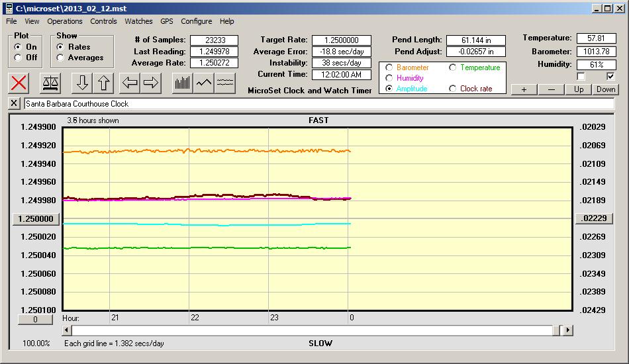The image size is (629, 364).
Task: Click the right arrow toolbar icon
Action: click(151, 83)
